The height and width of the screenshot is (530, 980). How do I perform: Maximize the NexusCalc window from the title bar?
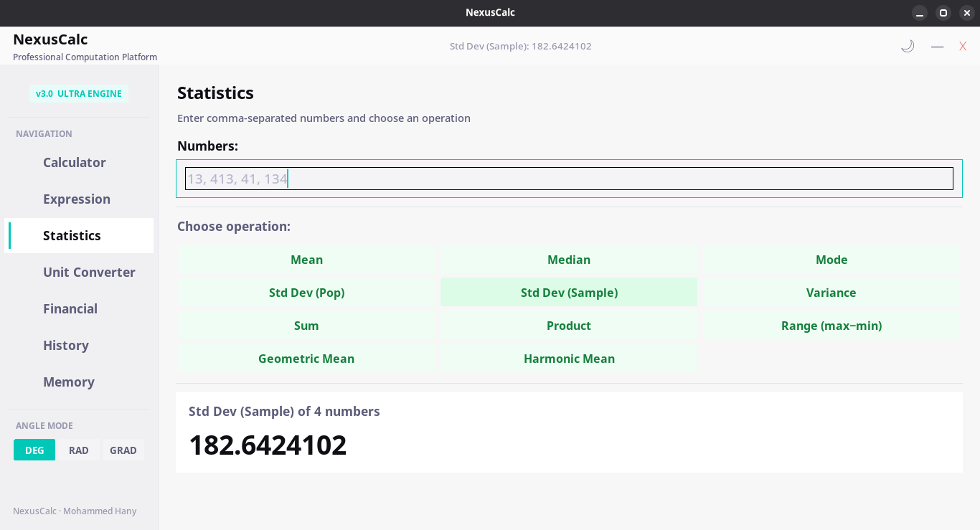[943, 13]
